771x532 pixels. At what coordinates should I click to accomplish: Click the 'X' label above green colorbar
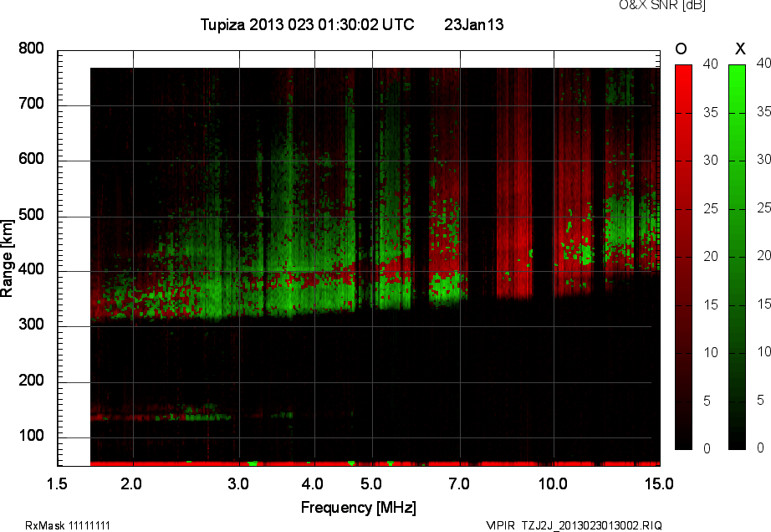coord(738,49)
